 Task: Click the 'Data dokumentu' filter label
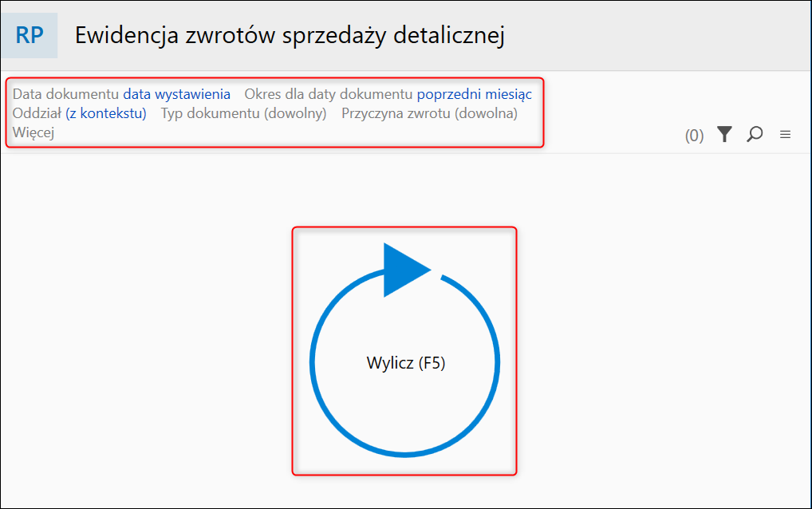coord(65,94)
